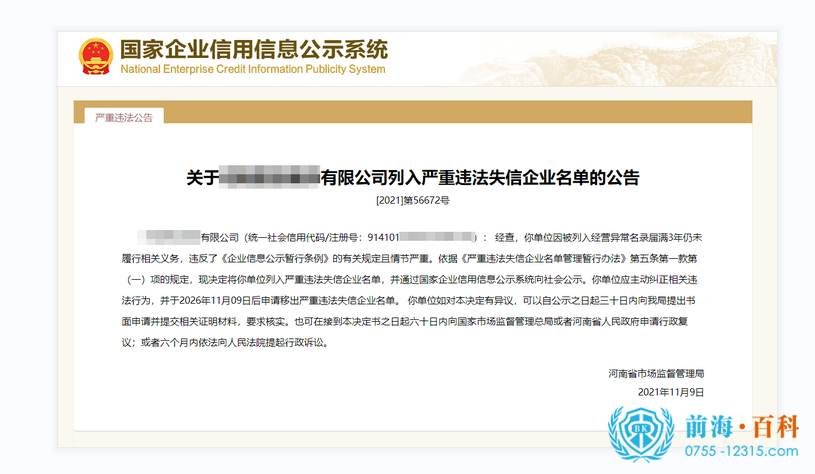The height and width of the screenshot is (474, 815).
Task: Click the signature date 2021年11月9日
Action: pyautogui.click(x=671, y=392)
